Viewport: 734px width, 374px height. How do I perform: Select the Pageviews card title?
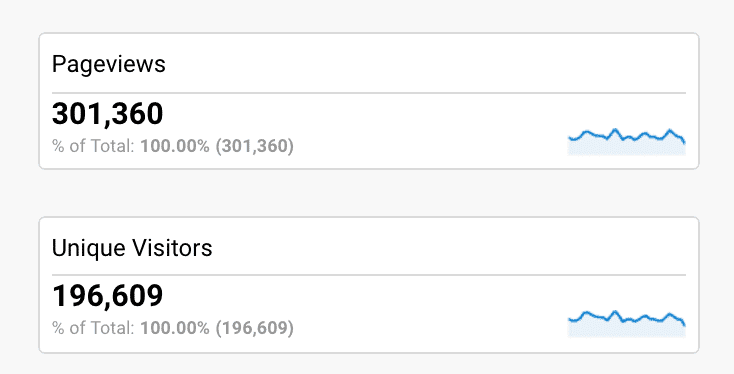tap(109, 64)
